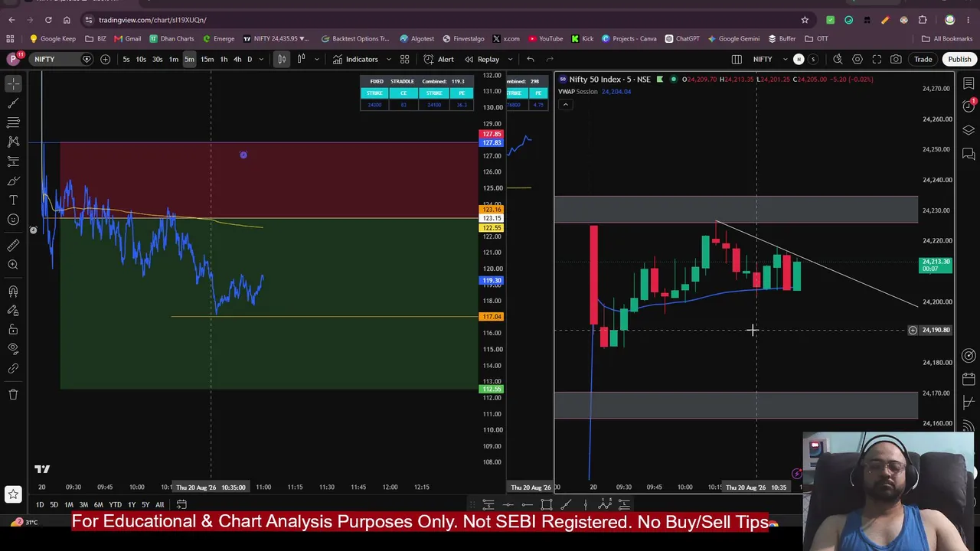
Task: Open quick search icon in top bar
Action: pos(838,59)
